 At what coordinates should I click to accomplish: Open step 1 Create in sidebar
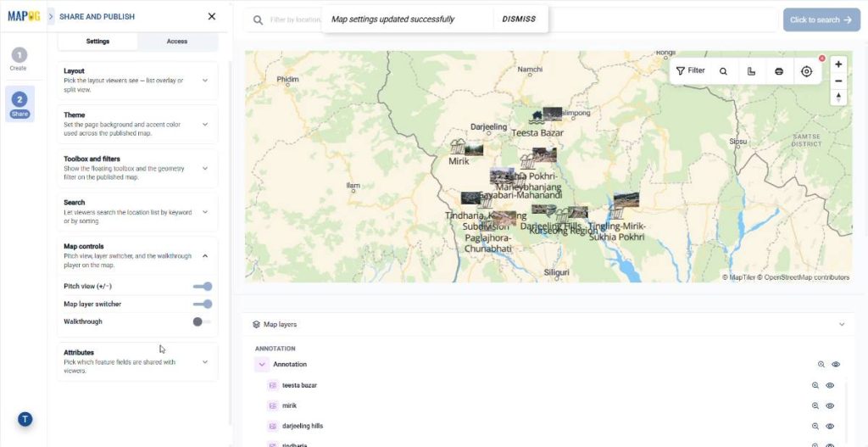point(19,59)
